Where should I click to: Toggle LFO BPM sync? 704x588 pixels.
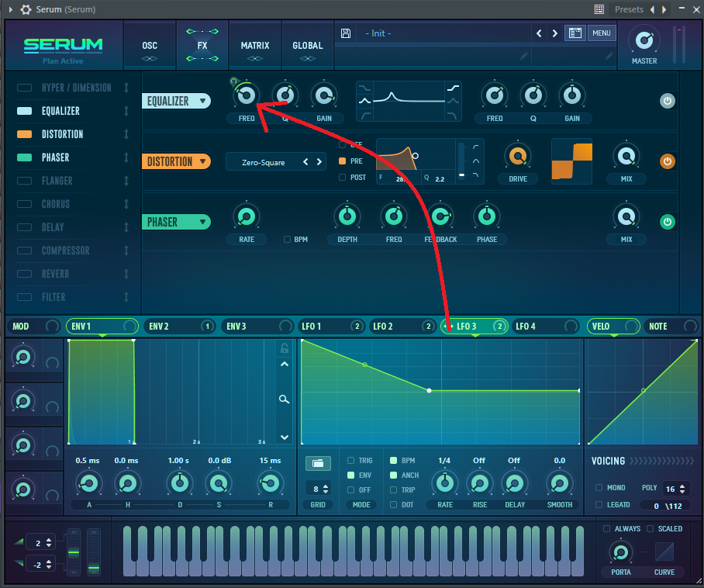tap(393, 461)
